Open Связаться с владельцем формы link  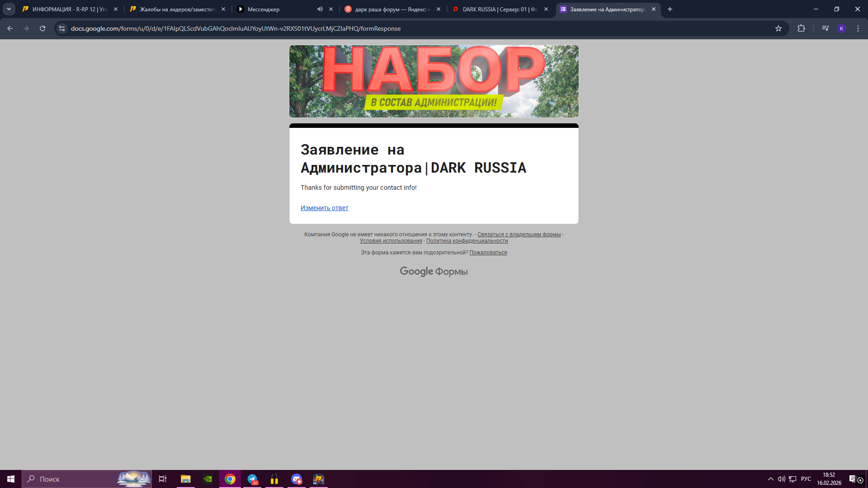pos(519,235)
